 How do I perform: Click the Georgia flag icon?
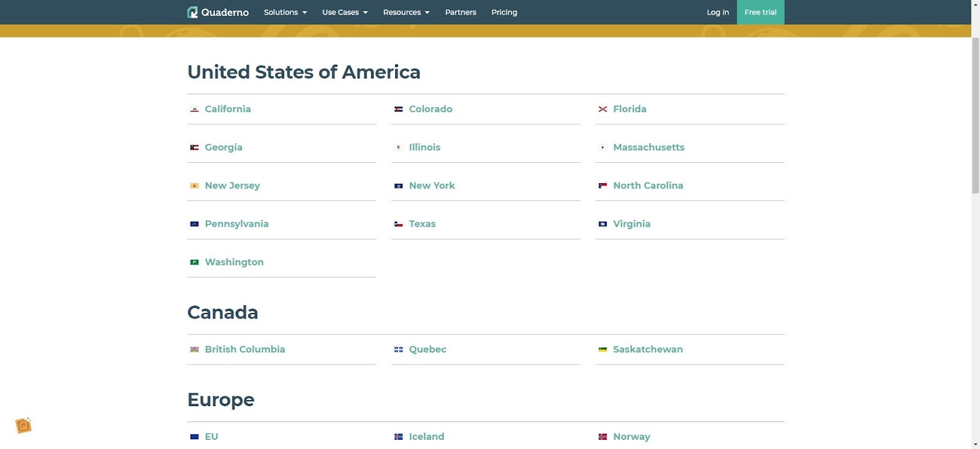point(194,148)
